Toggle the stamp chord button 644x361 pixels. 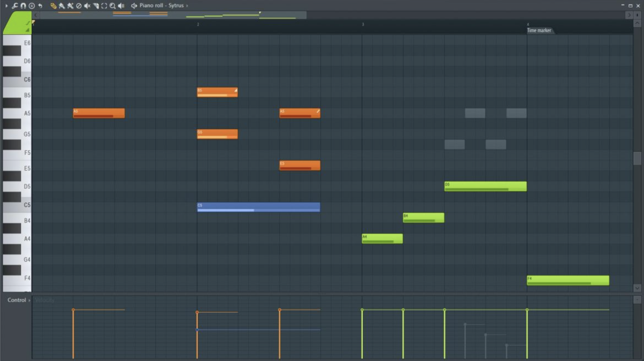click(32, 6)
